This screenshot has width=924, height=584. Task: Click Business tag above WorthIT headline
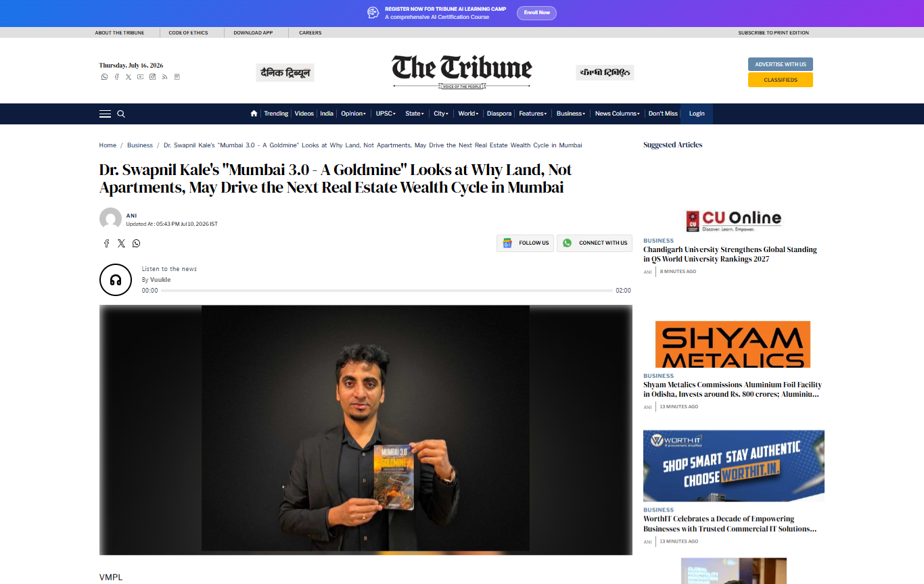point(658,510)
